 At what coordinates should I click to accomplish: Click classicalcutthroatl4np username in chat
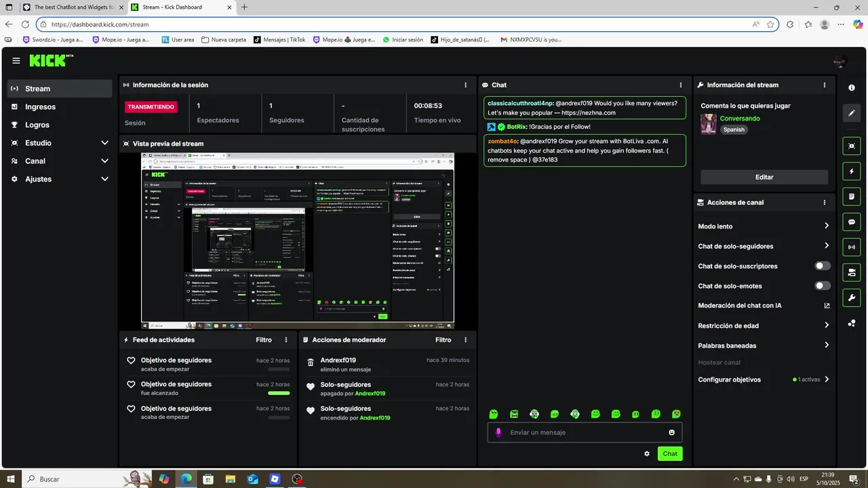pos(521,102)
